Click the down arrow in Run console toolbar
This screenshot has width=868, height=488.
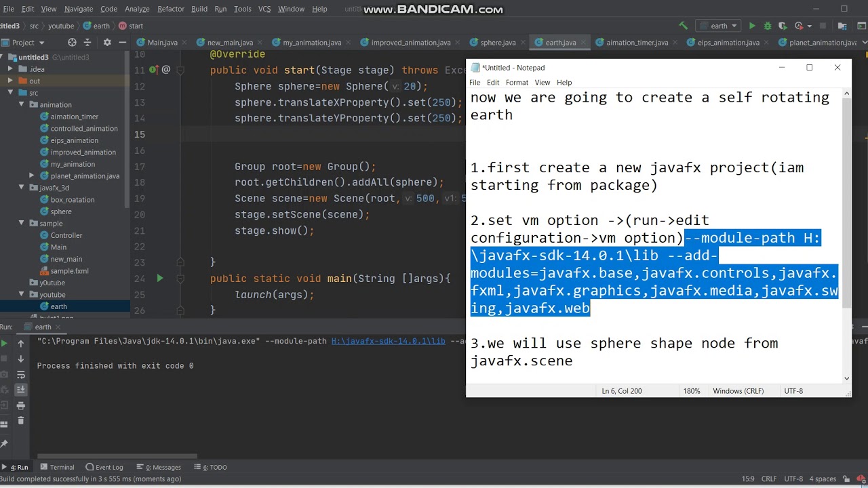[x=21, y=359]
